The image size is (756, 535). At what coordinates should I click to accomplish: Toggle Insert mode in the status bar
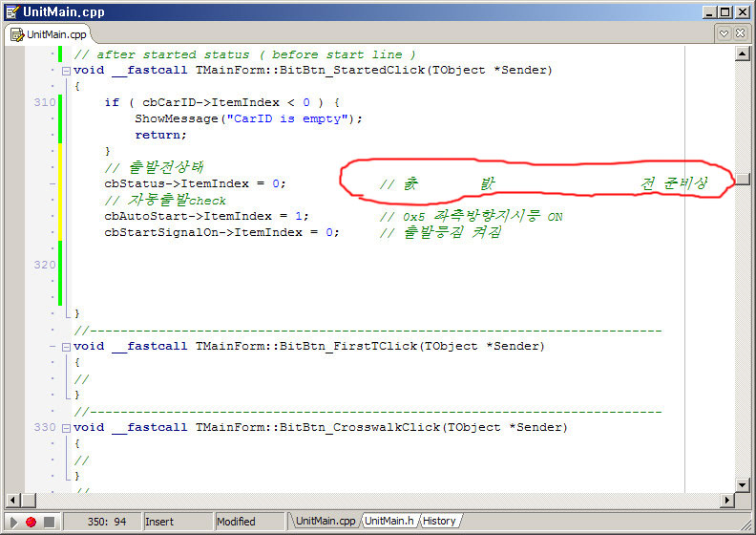[x=177, y=522]
